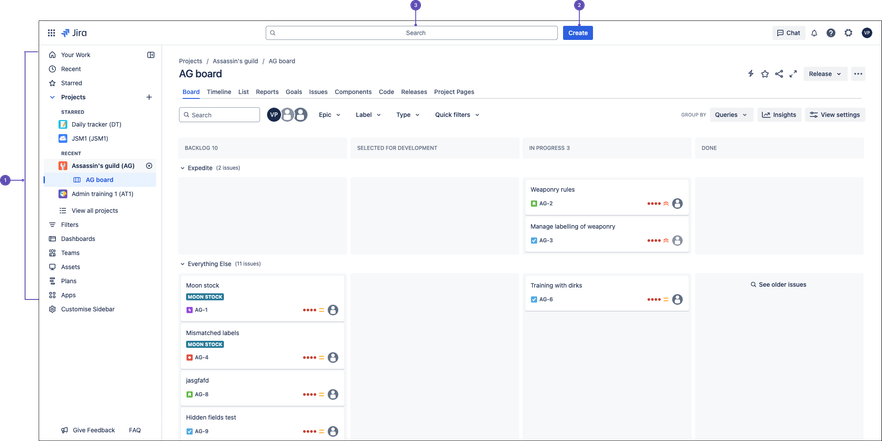Open Recent in sidebar
The image size is (882, 441).
tap(71, 69)
